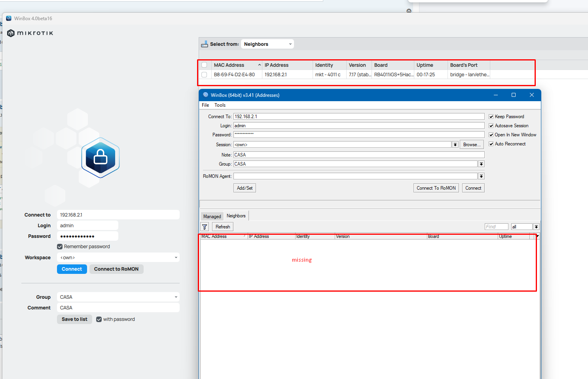Click the WinBox 4.0beta16 title bar app icon
Image resolution: width=588 pixels, height=379 pixels.
(x=9, y=18)
